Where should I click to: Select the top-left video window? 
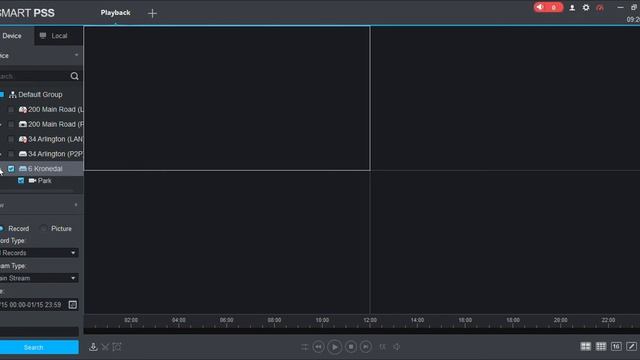227,98
